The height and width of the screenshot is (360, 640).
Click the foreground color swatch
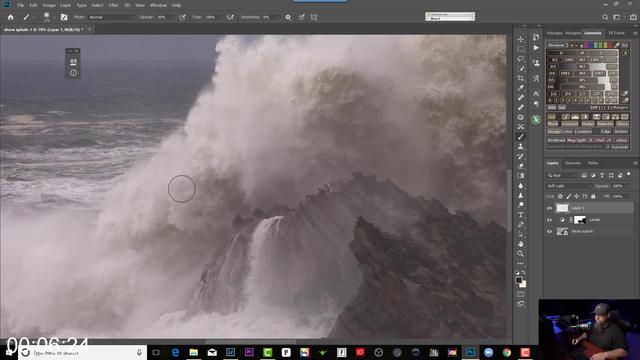pyautogui.click(x=519, y=280)
